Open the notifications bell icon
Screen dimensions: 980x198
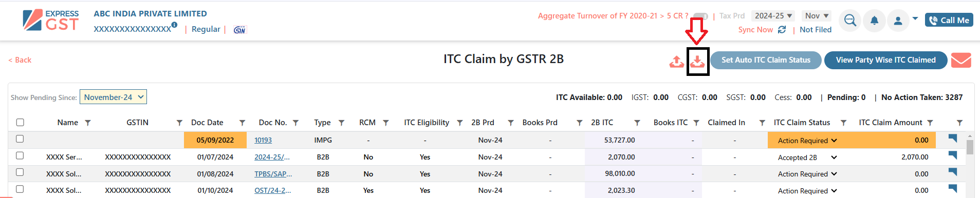(x=874, y=21)
